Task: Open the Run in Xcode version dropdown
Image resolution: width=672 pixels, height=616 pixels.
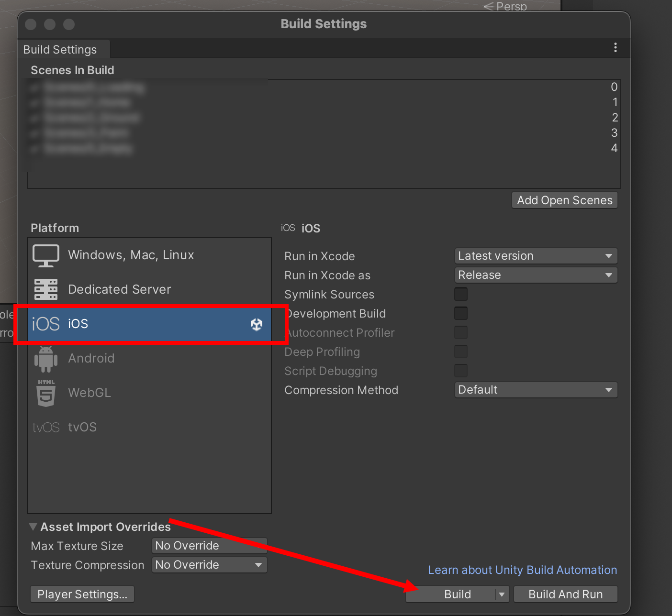Action: (536, 256)
